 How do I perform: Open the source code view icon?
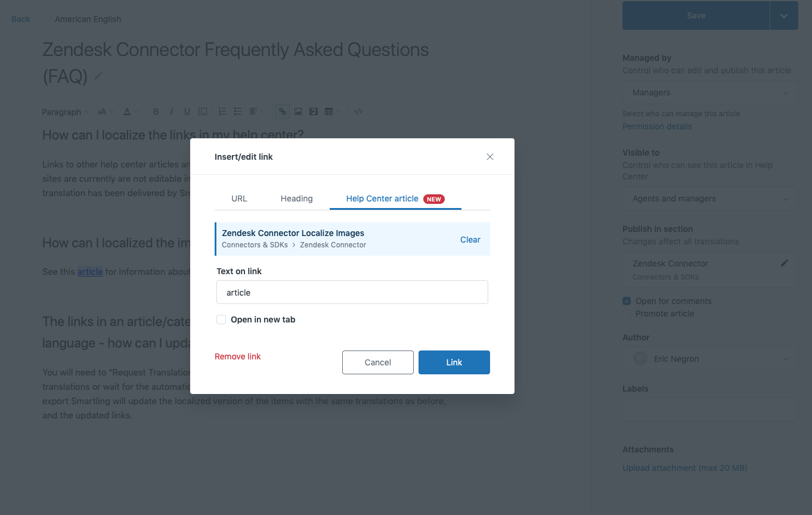pyautogui.click(x=358, y=111)
